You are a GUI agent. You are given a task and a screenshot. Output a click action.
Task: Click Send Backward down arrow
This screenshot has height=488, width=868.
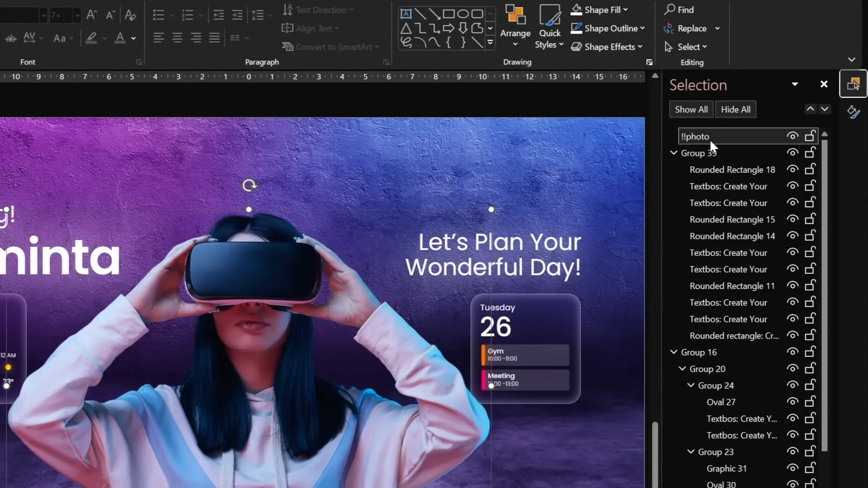point(825,109)
